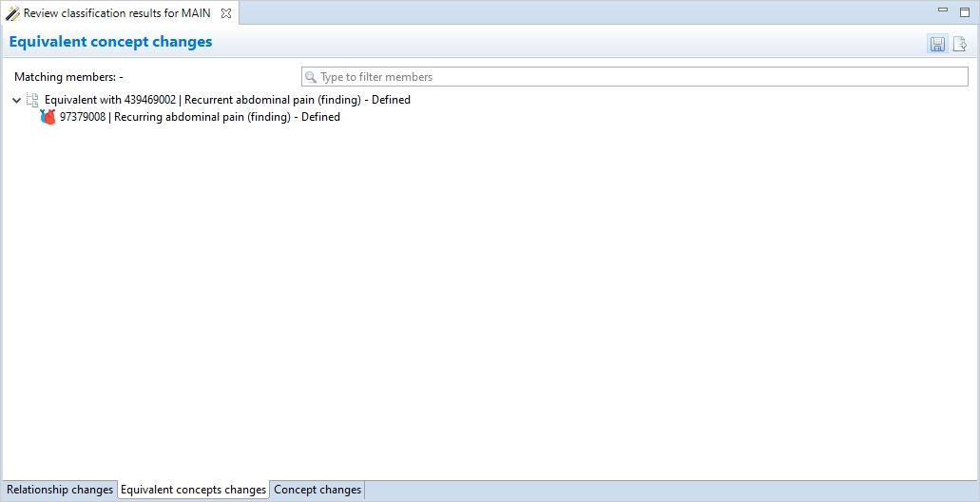Minimize the classification results view

coord(942,10)
